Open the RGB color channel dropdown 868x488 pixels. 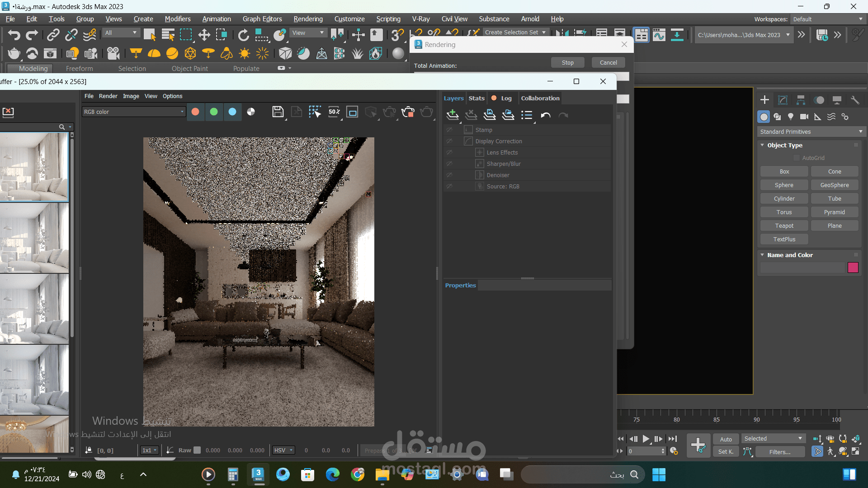[134, 112]
